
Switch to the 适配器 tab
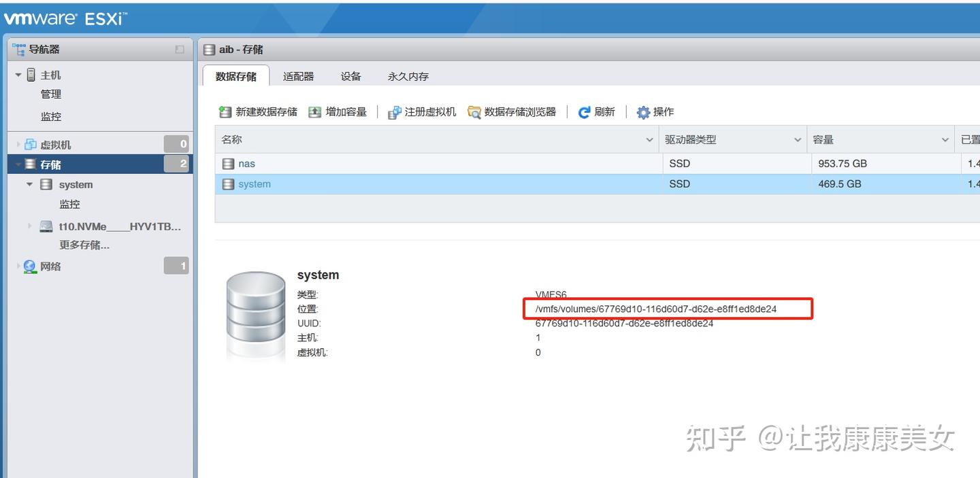coord(298,76)
